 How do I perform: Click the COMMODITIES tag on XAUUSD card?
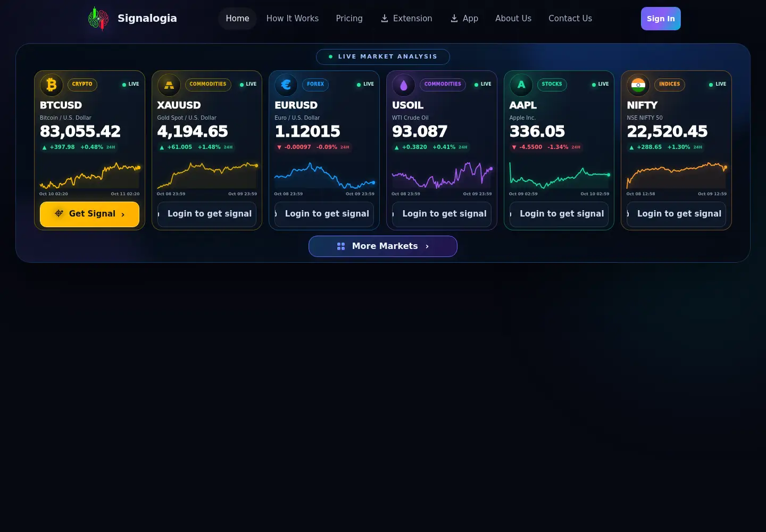click(x=208, y=85)
